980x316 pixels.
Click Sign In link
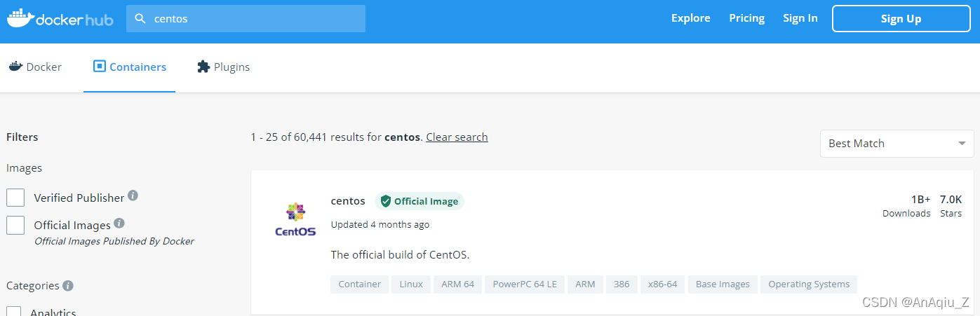point(800,18)
